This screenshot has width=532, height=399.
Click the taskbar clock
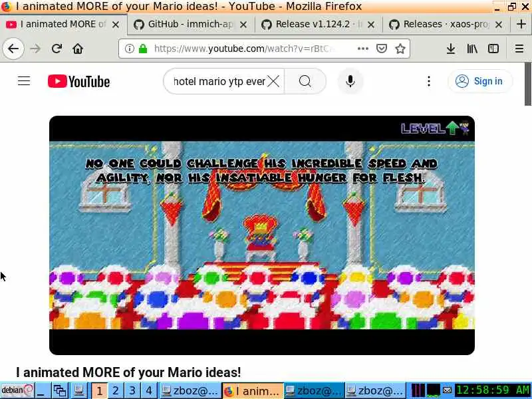[x=493, y=390]
